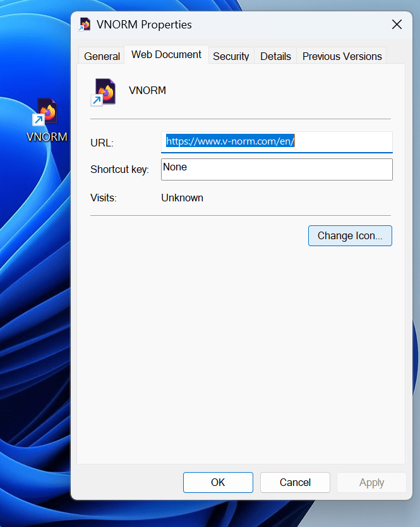Open the Security tab

click(x=231, y=56)
